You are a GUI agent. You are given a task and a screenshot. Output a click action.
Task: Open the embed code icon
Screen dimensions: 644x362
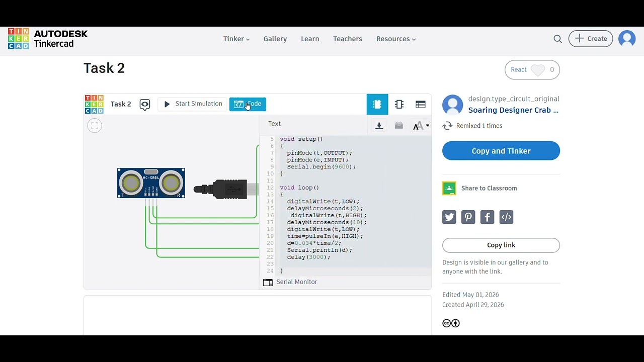pos(506,217)
